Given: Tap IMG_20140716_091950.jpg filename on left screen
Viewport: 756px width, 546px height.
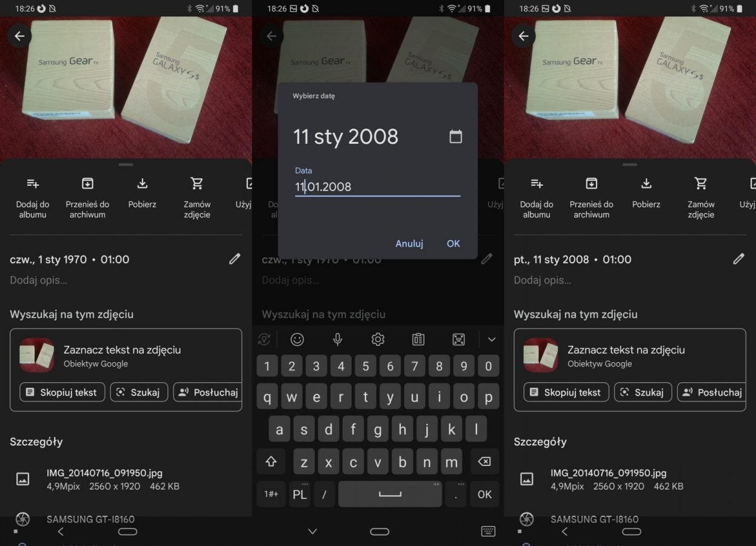Looking at the screenshot, I should (x=104, y=473).
